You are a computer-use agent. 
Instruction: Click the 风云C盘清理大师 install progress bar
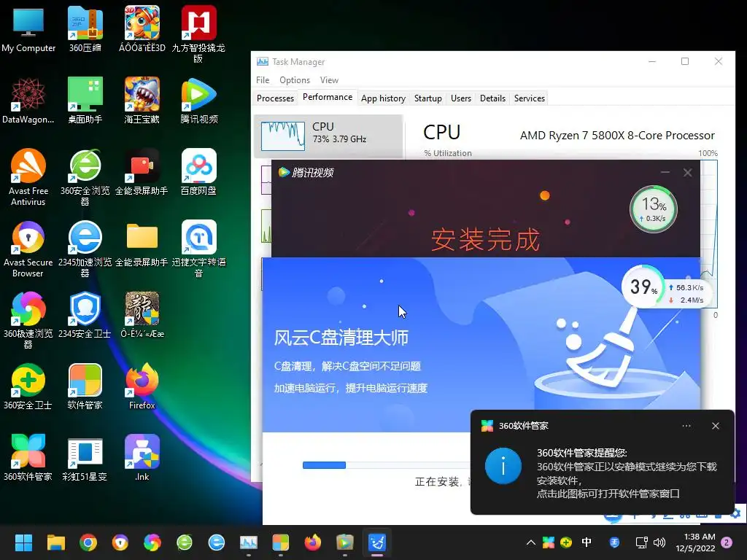[x=386, y=465]
